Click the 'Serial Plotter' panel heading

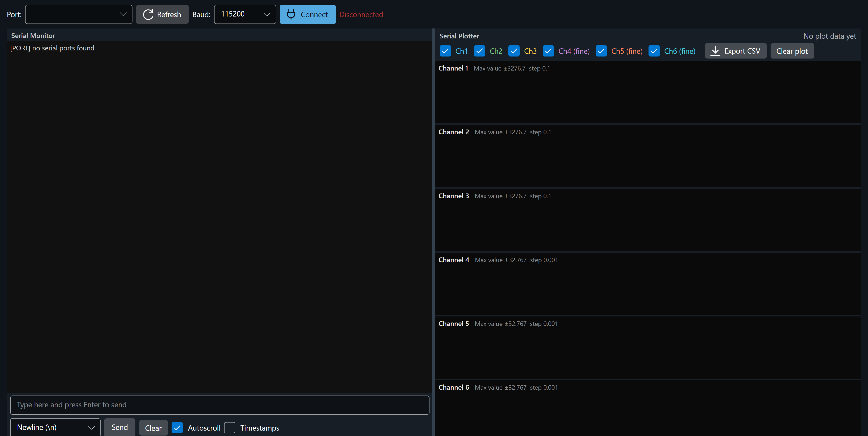(459, 36)
